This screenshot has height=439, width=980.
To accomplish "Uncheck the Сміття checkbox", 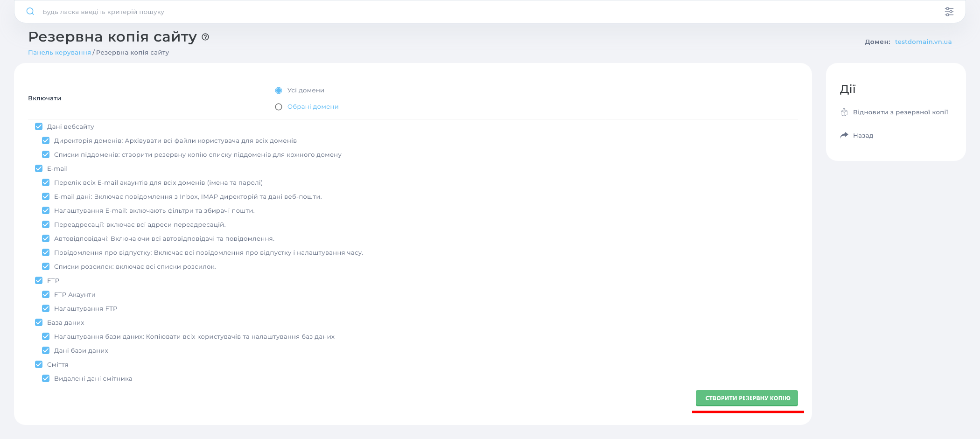I will point(38,364).
